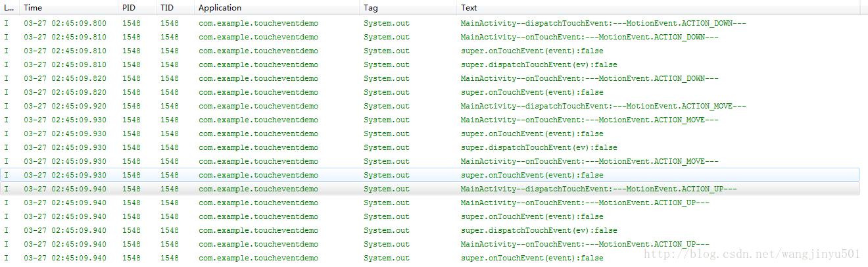Click the 09.820 timestamp in the ACTION_DOWN row

65,78
